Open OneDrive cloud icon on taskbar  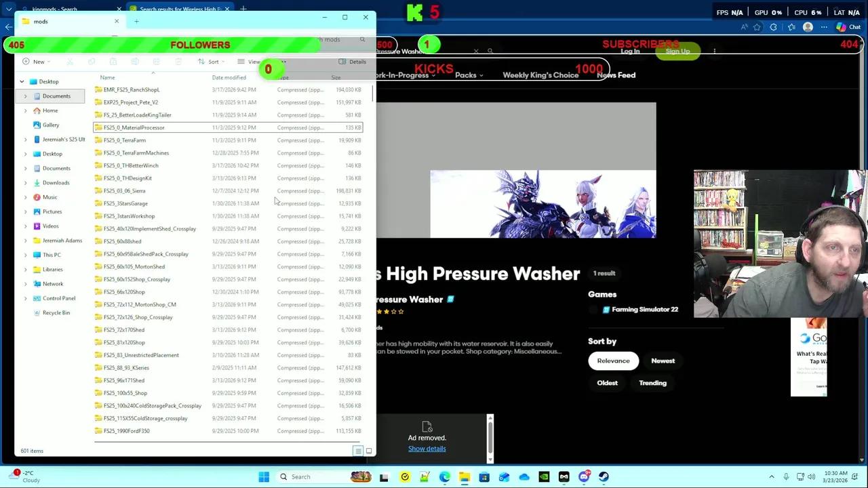(524, 476)
